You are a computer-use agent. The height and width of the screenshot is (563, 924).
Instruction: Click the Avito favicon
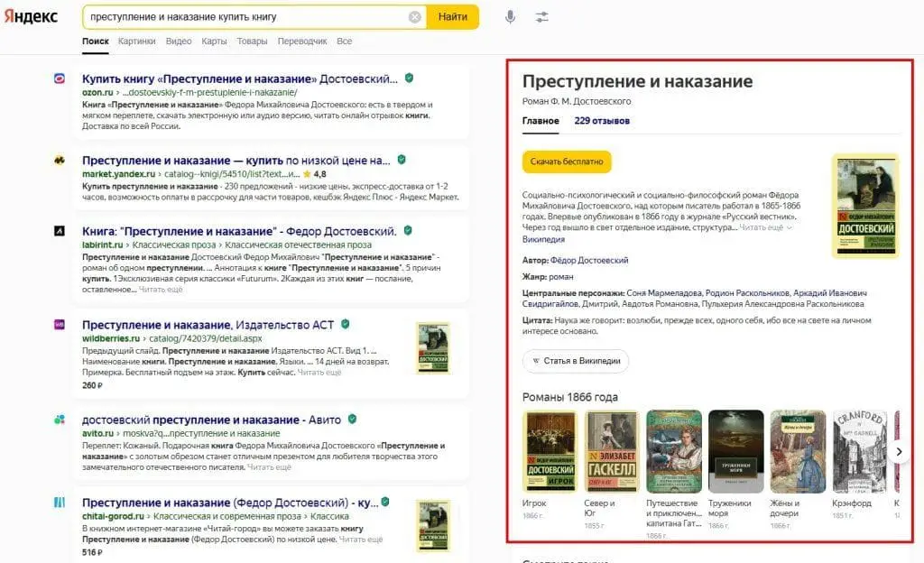pyautogui.click(x=60, y=420)
